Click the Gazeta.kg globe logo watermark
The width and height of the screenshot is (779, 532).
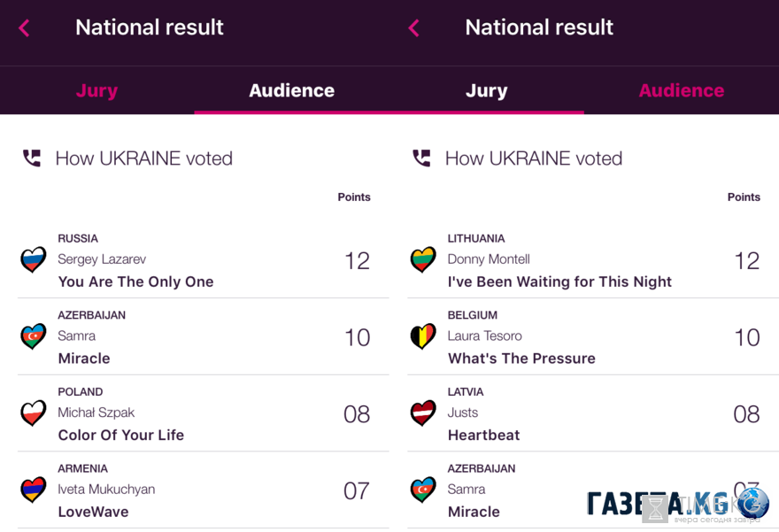(753, 503)
